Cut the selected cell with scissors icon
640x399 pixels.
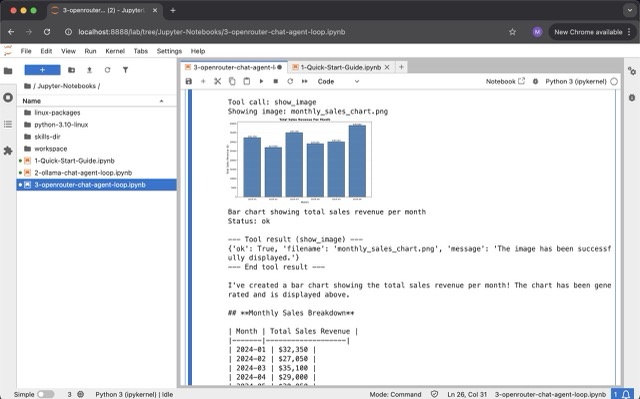(218, 81)
